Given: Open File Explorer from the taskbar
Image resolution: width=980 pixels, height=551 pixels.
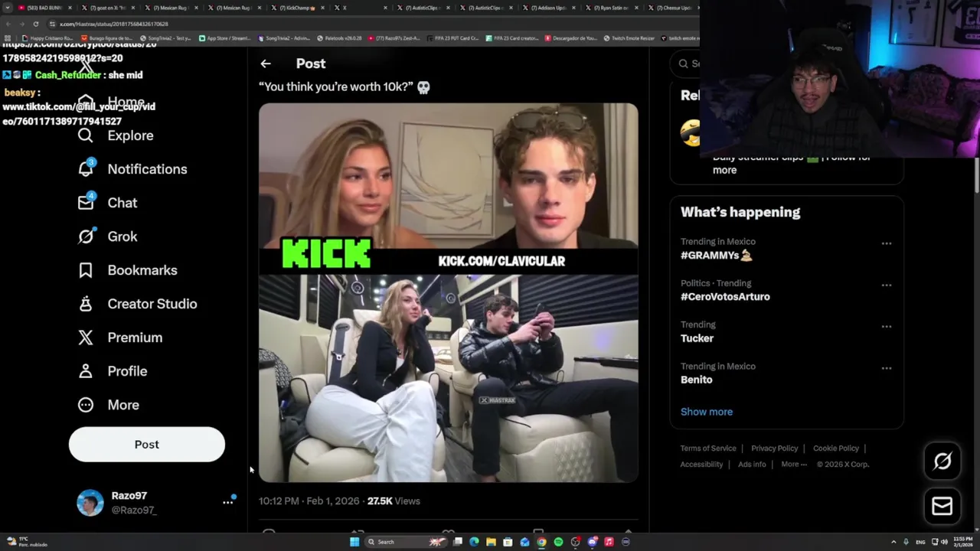Looking at the screenshot, I should (491, 542).
